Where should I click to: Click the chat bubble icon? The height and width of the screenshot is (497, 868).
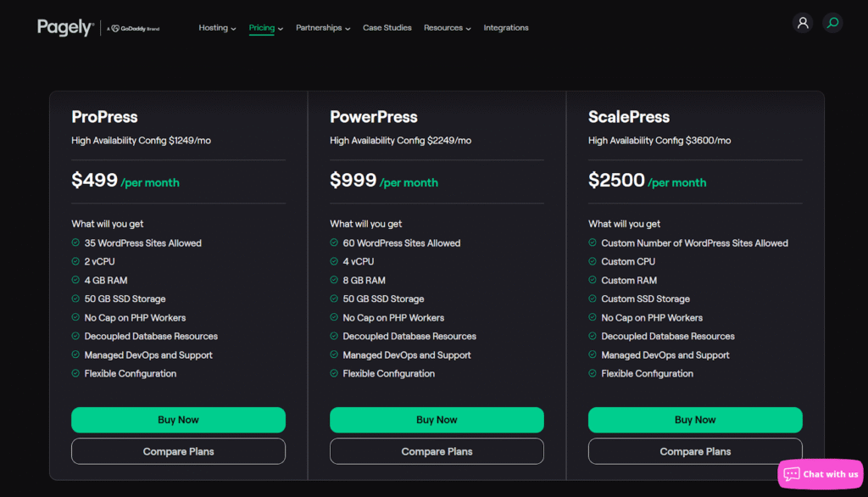pos(792,474)
